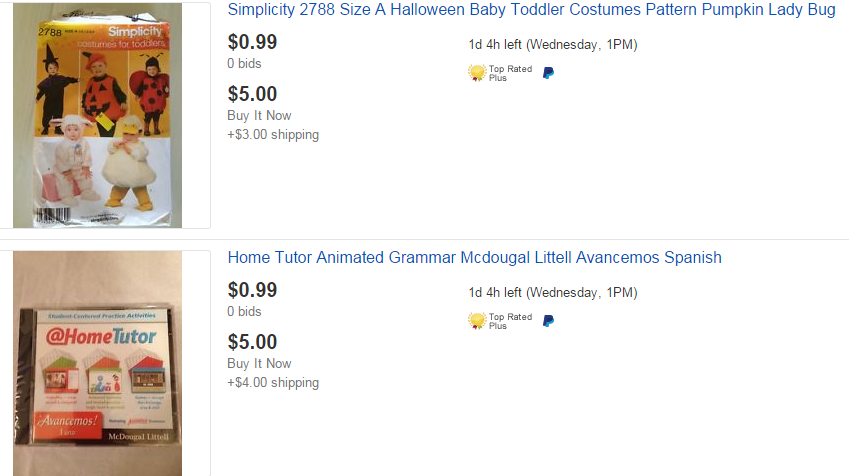Viewport: 849px width, 476px height.
Task: Open the Simplicity 2788 Halloween Costumes Pattern title link
Action: point(531,10)
